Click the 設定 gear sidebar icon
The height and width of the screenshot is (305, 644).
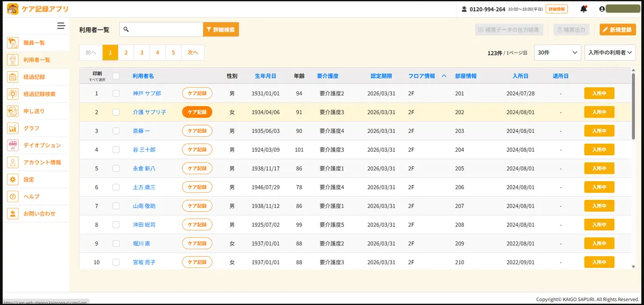pyautogui.click(x=13, y=180)
